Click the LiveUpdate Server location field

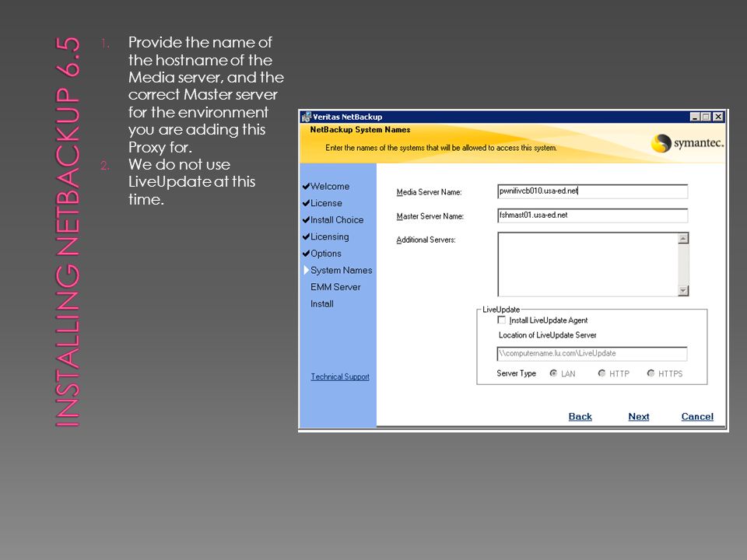tap(591, 353)
